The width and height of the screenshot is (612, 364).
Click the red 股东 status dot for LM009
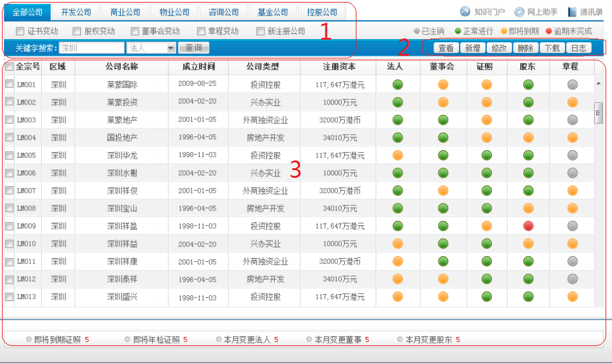coord(529,226)
